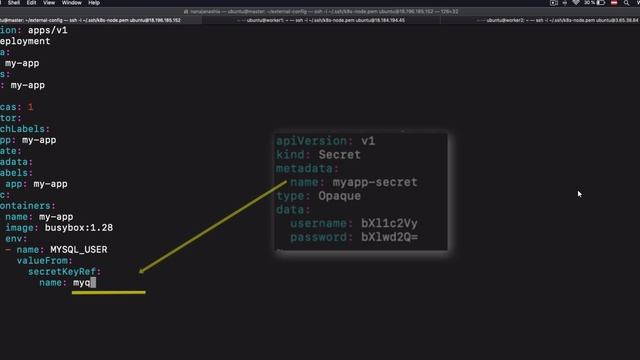Click the screen recording icon in menu bar
The height and width of the screenshot is (360, 640).
point(554,3)
